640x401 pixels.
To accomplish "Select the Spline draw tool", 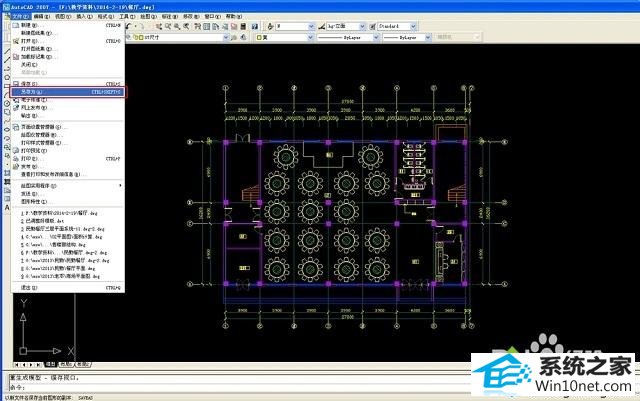I will tap(7, 121).
